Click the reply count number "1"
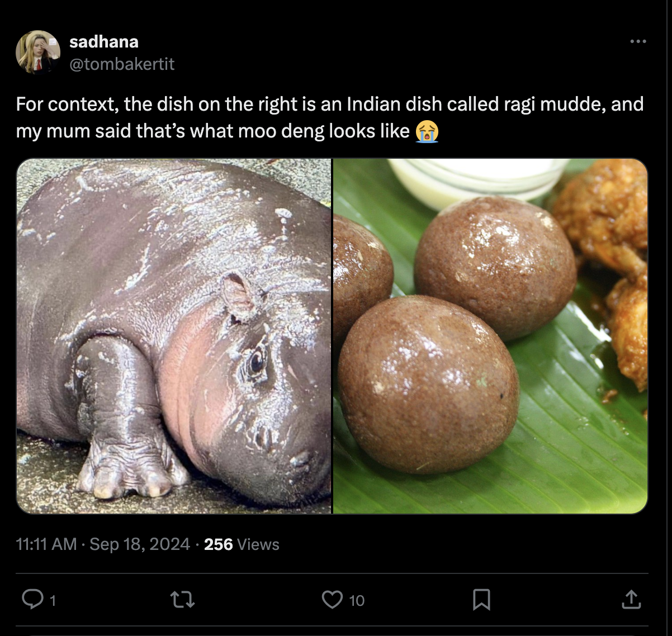 coord(53,601)
